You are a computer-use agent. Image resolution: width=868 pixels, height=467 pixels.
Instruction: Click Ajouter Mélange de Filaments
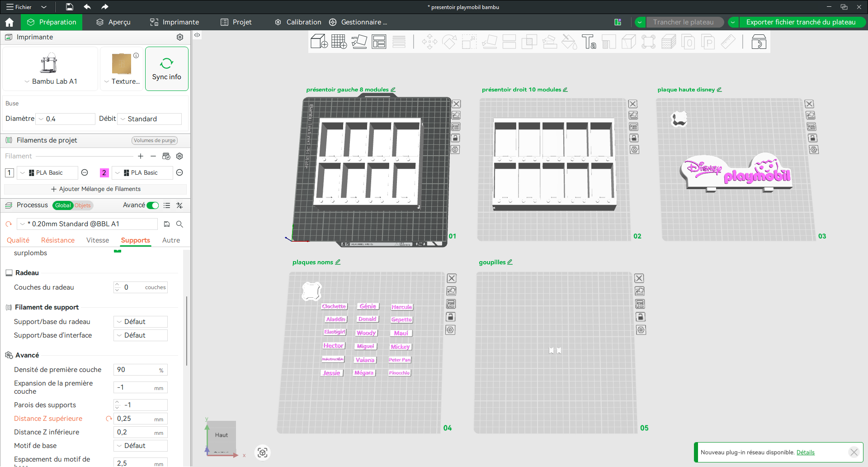[x=95, y=189]
